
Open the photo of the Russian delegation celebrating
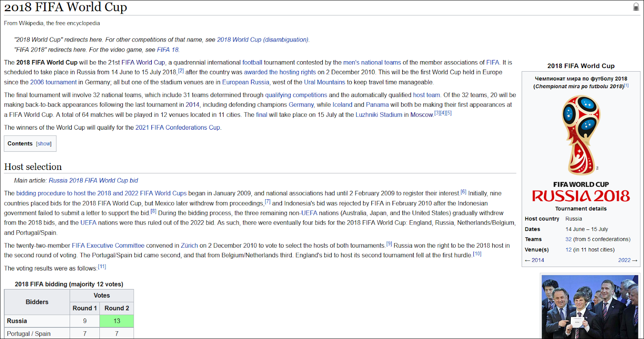(590, 307)
